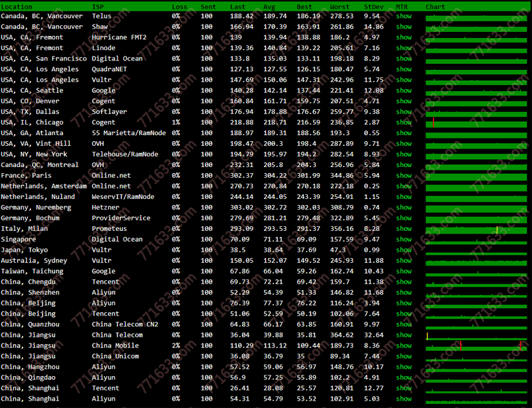Click the Chicago Cogent latency chart bar

coord(476,122)
